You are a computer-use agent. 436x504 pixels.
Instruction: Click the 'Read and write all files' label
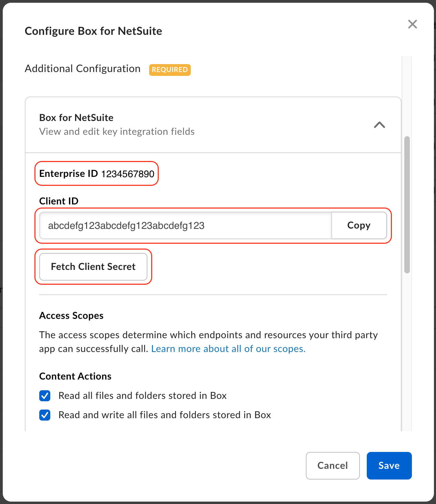[164, 415]
